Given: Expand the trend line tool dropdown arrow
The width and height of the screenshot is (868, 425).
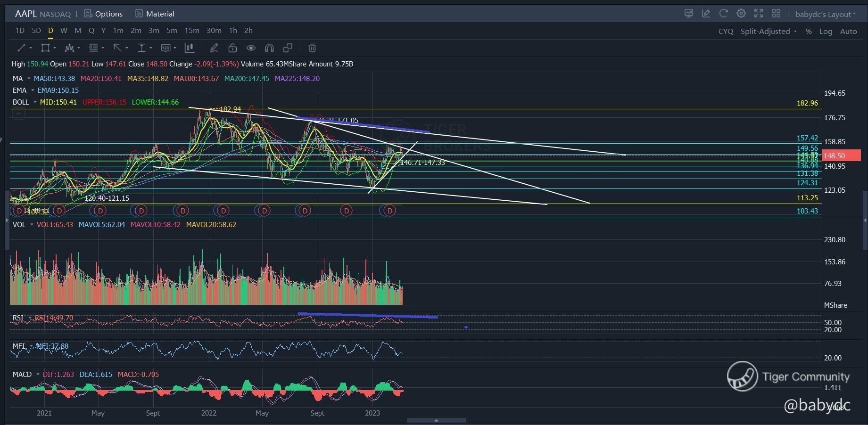Looking at the screenshot, I should point(31,48).
